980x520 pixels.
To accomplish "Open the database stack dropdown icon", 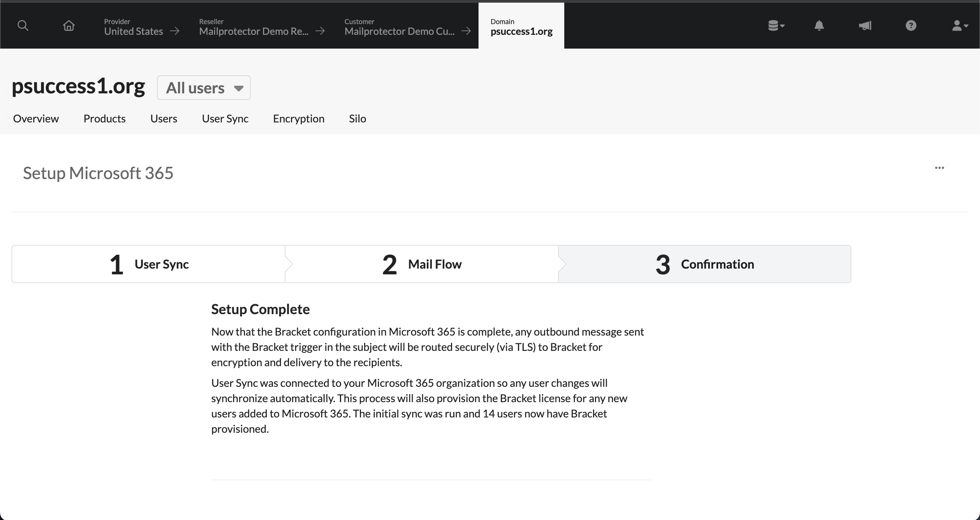I will click(x=776, y=26).
